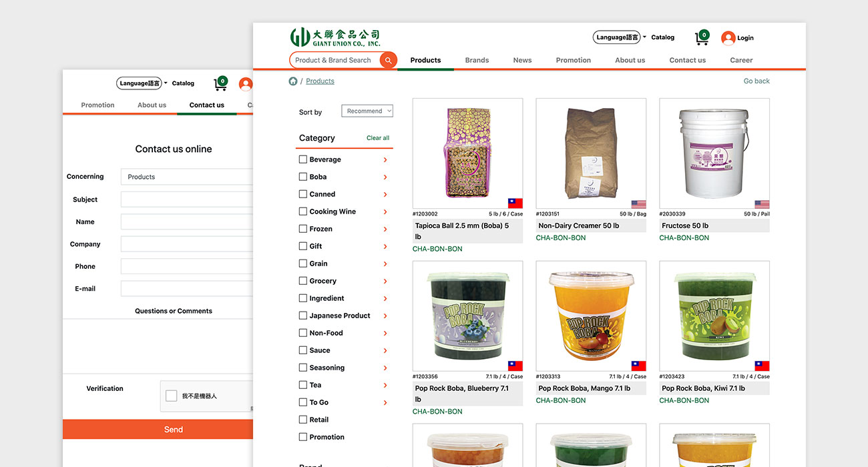Click the orange search magnifier button
Image resolution: width=868 pixels, height=467 pixels.
388,60
